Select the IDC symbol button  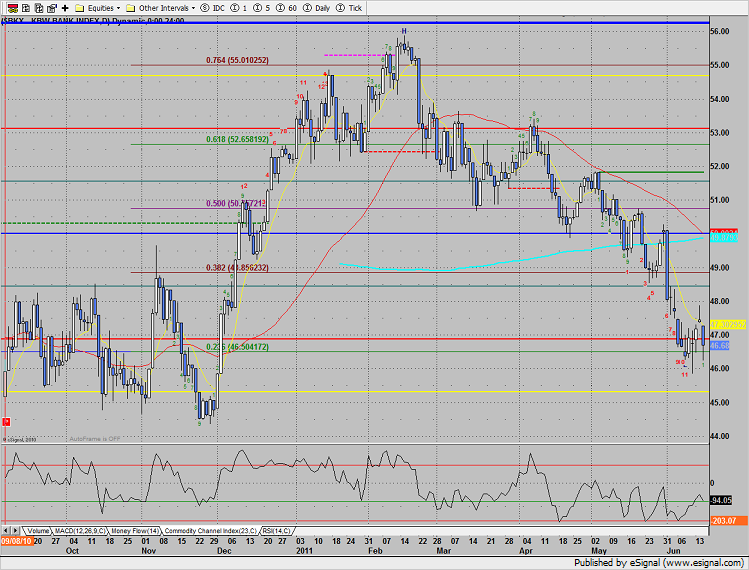pyautogui.click(x=214, y=8)
